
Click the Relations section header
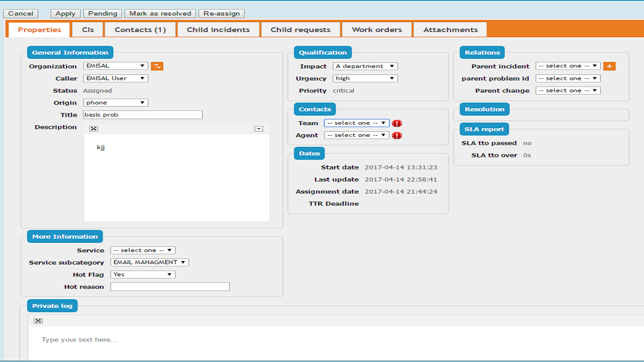pos(482,52)
